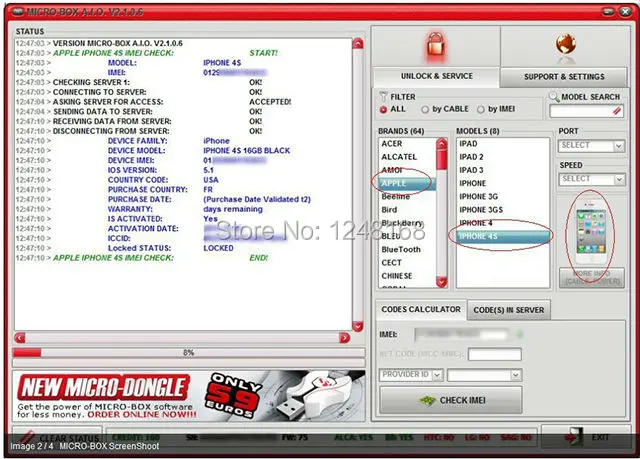Click brands list scroll up arrow

point(442,144)
